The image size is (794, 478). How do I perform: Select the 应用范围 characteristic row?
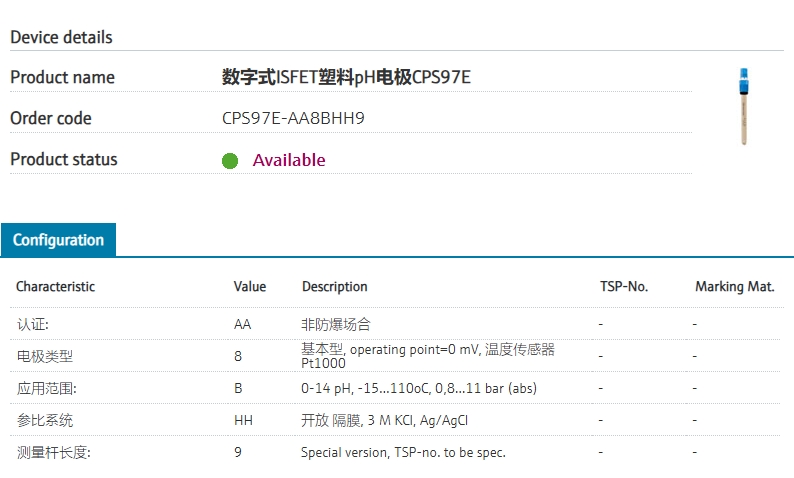(x=47, y=388)
